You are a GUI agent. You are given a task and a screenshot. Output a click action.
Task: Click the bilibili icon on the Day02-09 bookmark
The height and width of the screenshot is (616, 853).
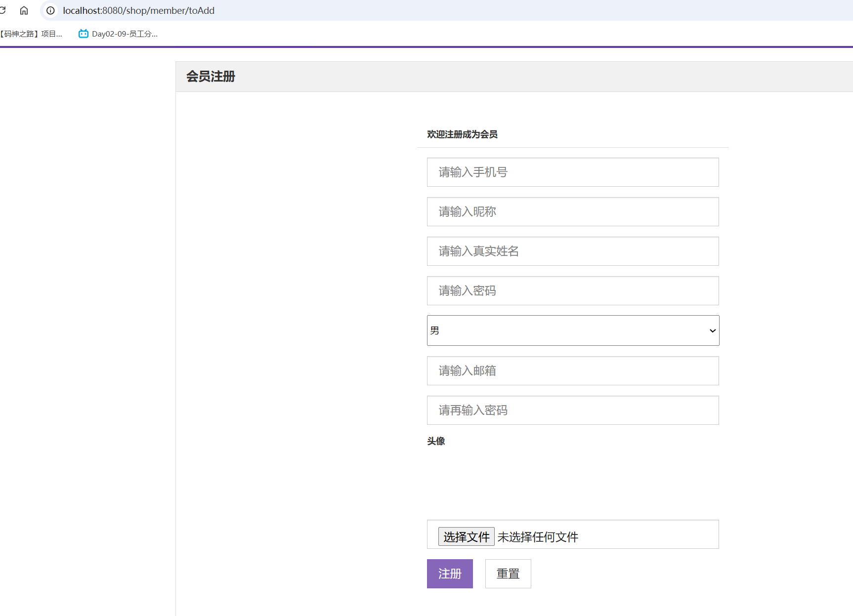pyautogui.click(x=83, y=34)
